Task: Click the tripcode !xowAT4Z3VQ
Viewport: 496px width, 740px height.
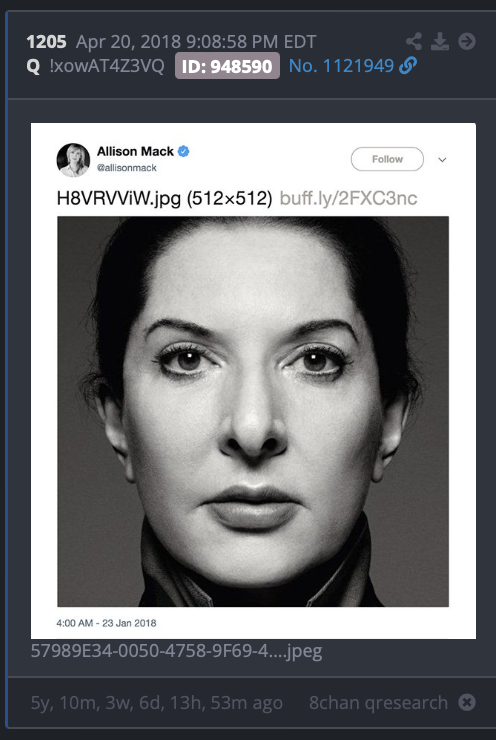Action: (107, 66)
